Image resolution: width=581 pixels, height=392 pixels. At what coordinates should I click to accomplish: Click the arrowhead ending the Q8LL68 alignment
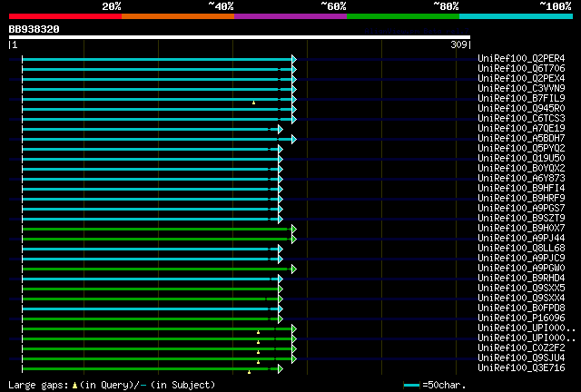pyautogui.click(x=281, y=250)
